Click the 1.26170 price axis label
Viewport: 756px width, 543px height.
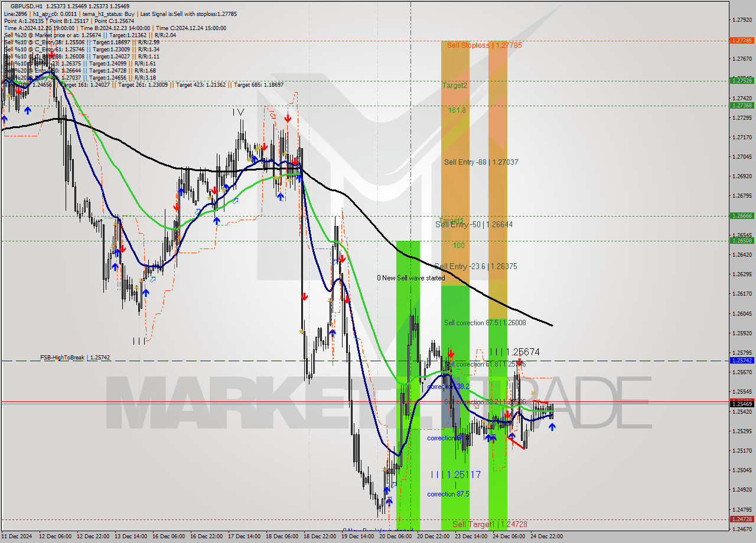click(x=742, y=293)
